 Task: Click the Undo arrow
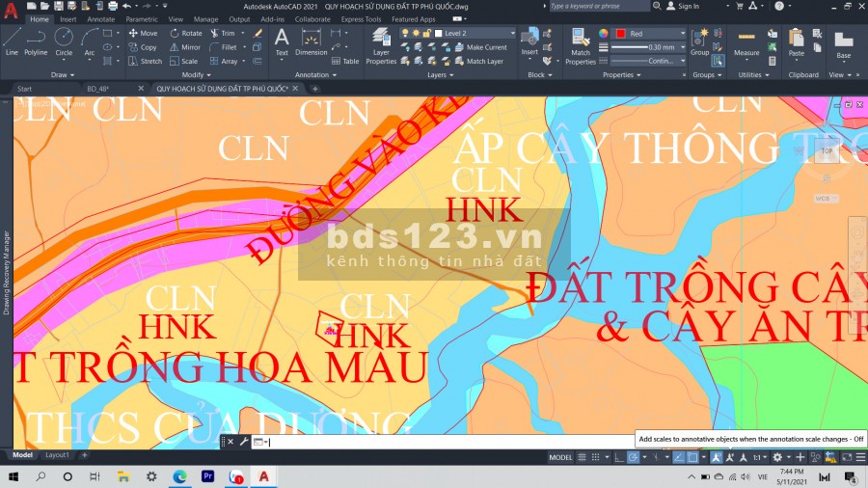tap(126, 6)
